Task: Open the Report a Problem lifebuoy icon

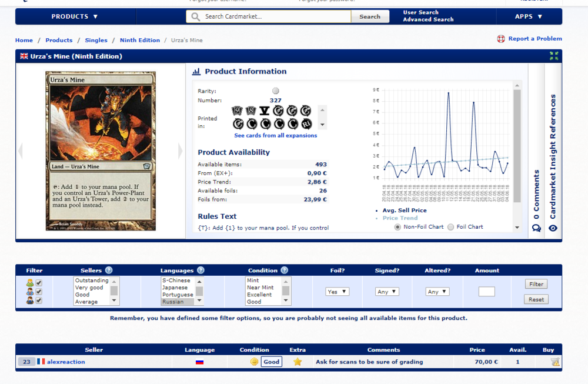Action: [501, 39]
